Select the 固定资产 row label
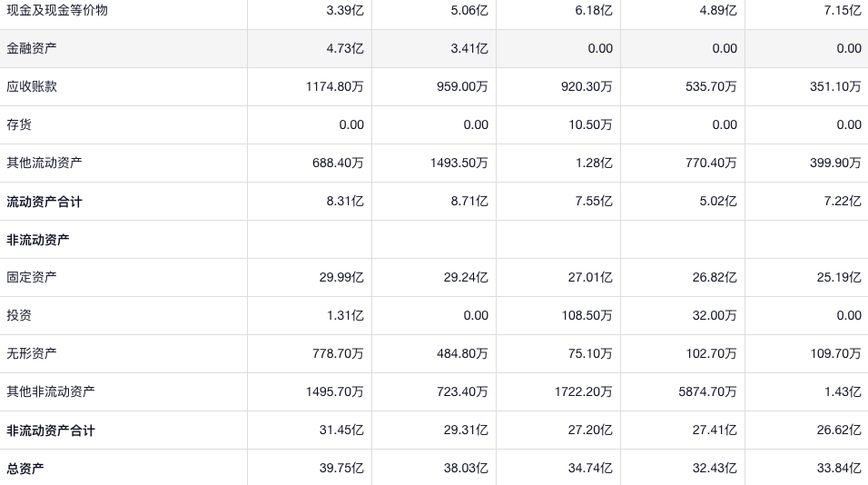This screenshot has height=485, width=868. (x=32, y=278)
